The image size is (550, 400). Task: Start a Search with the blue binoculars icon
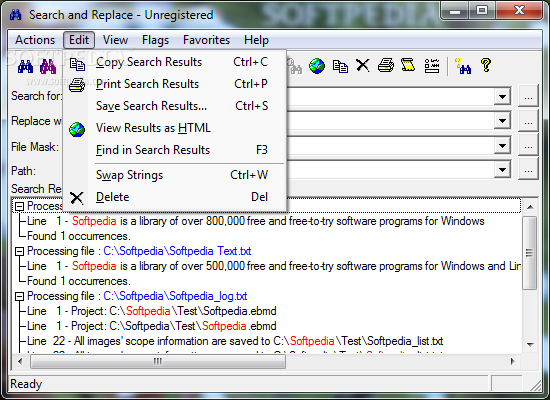tap(25, 66)
